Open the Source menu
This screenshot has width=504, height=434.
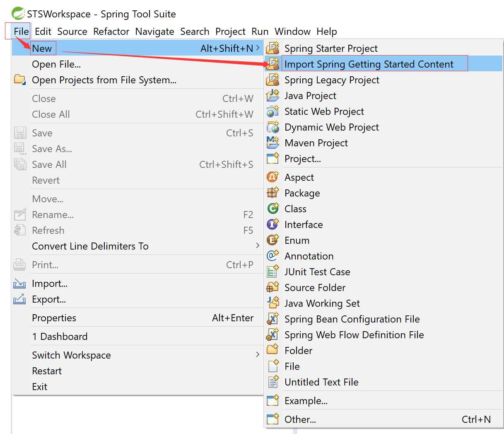[x=72, y=32]
